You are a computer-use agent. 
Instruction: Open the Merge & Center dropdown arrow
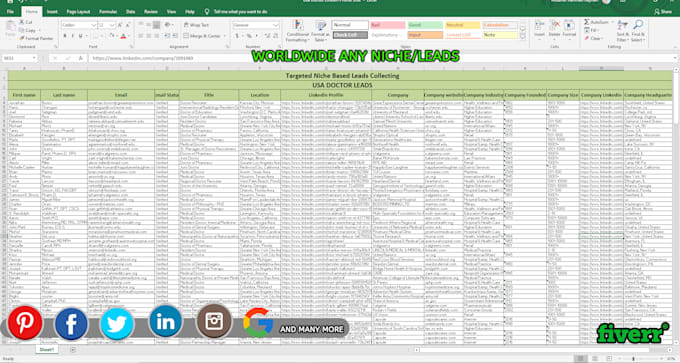click(x=225, y=36)
